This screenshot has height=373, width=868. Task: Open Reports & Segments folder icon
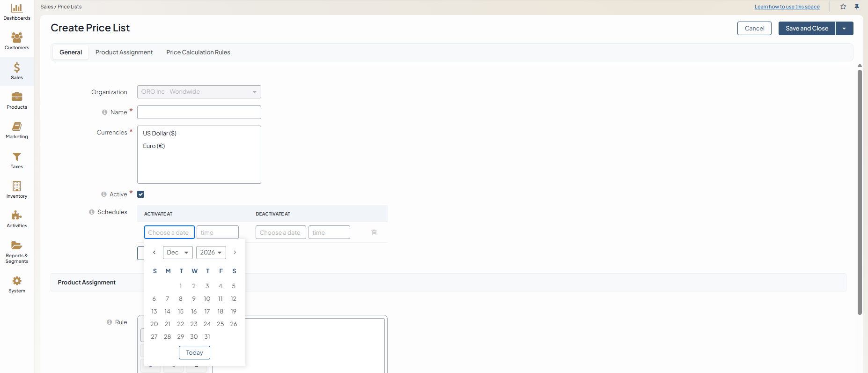(x=17, y=245)
